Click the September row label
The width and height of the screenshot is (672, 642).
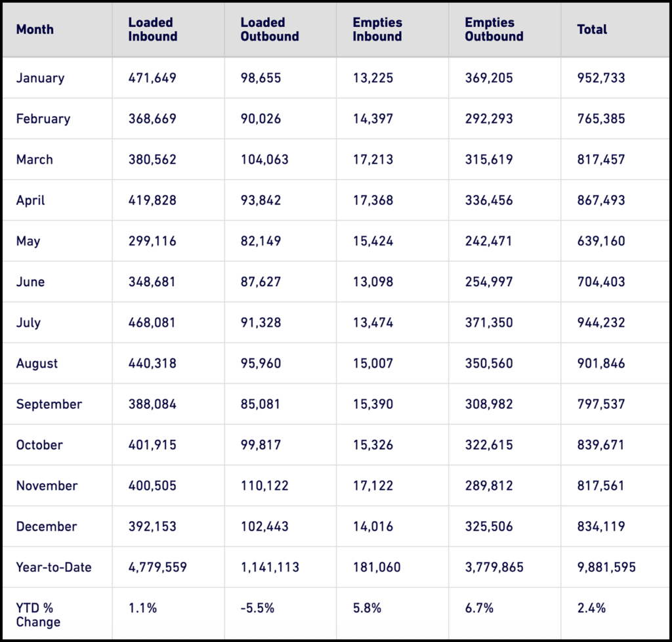49,404
